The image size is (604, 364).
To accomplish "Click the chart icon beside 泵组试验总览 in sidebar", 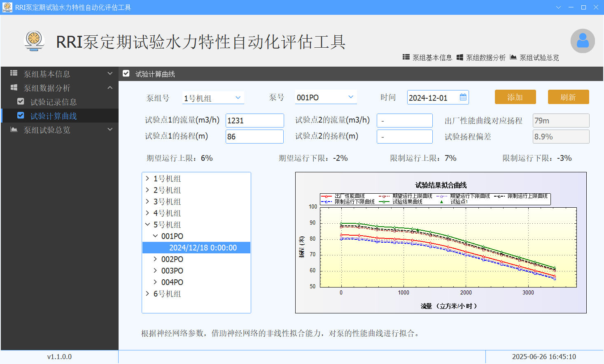I will (14, 130).
